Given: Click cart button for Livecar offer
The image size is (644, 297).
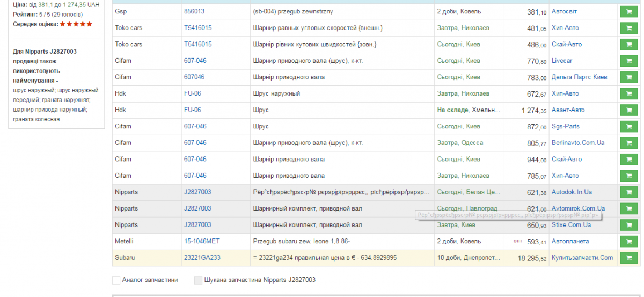Looking at the screenshot, I should pos(628,61).
